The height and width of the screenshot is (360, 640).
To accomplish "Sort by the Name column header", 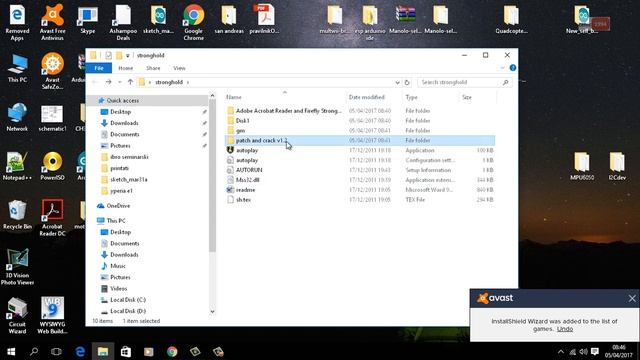I will 233,97.
